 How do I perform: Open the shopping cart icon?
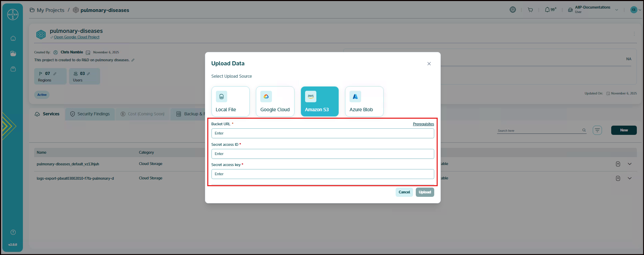(x=530, y=10)
